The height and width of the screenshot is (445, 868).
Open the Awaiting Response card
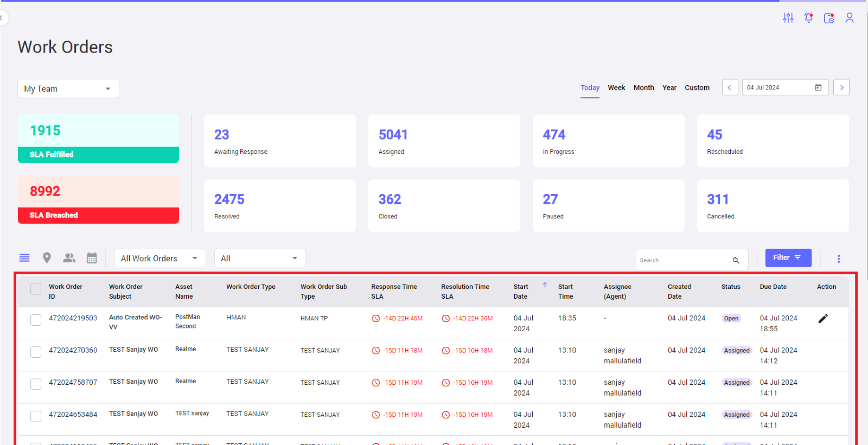pos(280,141)
